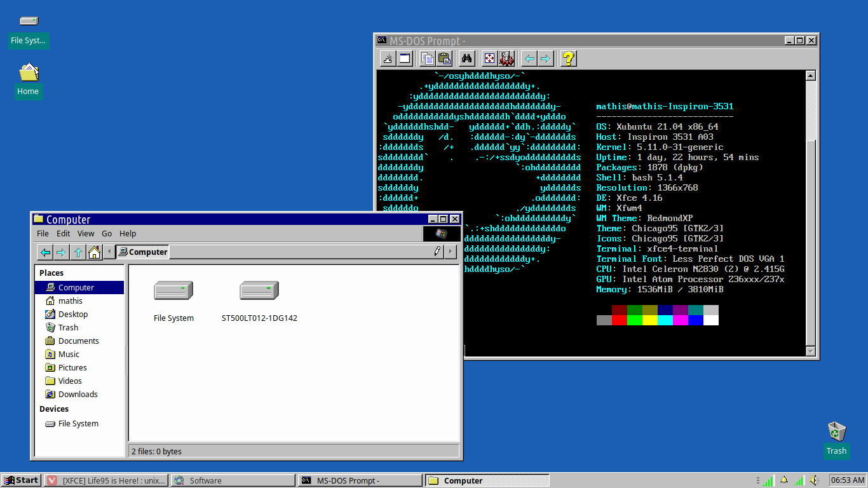Open the Copy tool in MS-DOS Prompt toolbar
This screenshot has height=488, width=868.
(427, 58)
